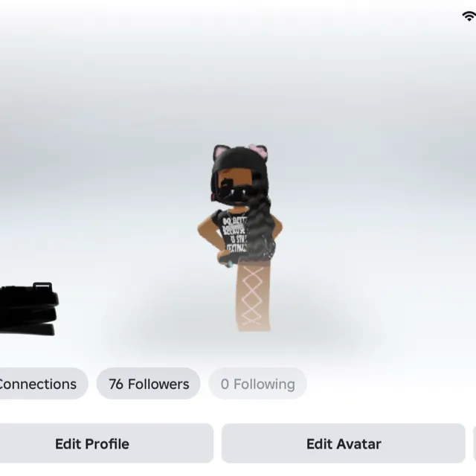Image resolution: width=476 pixels, height=476 pixels.
Task: Tap the avatar's pink laced leg
Action: click(x=253, y=297)
